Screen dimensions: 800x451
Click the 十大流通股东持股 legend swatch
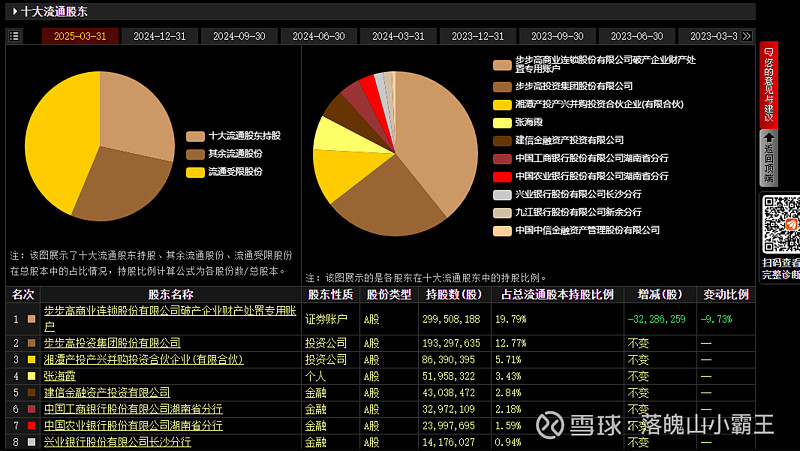(195, 136)
